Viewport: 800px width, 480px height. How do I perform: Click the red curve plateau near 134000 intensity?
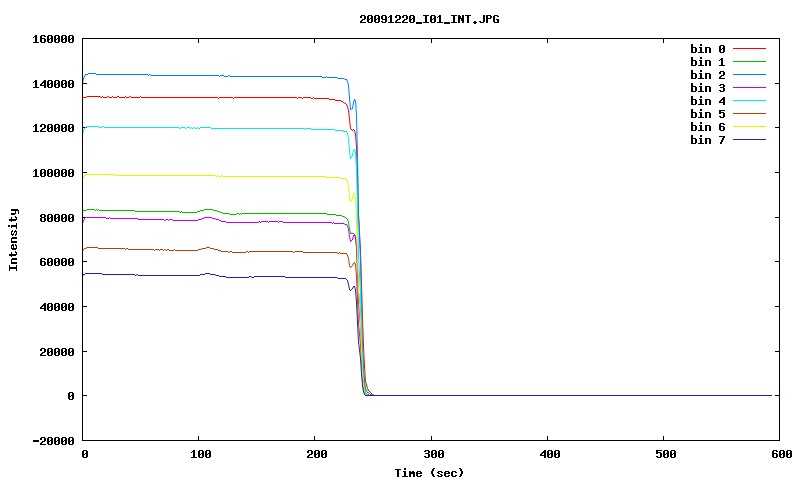coord(214,97)
